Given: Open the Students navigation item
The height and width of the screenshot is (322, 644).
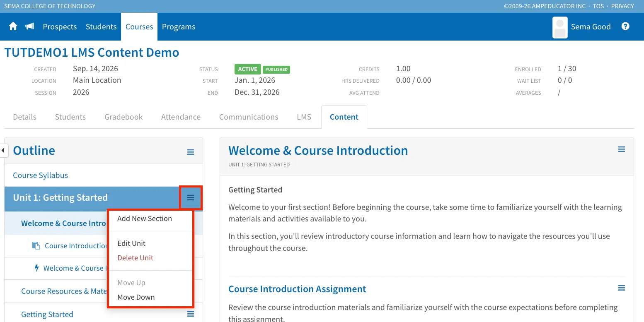Looking at the screenshot, I should (x=101, y=27).
